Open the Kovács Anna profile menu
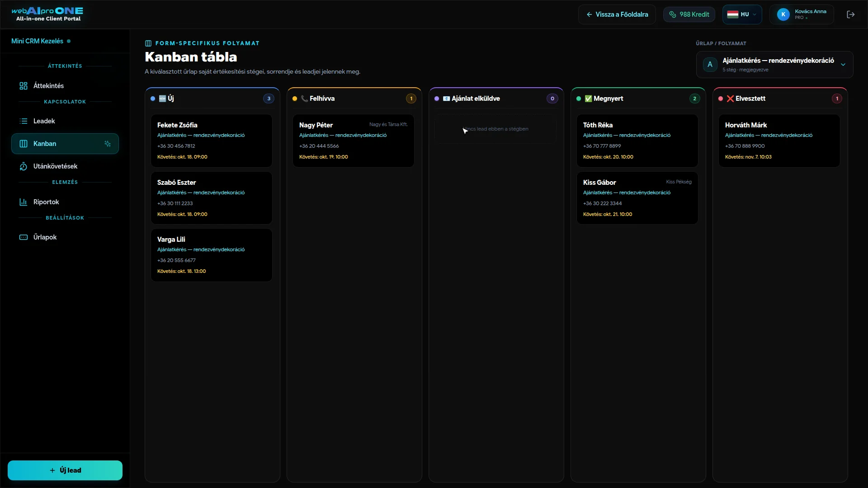The width and height of the screenshot is (868, 488). (x=802, y=14)
